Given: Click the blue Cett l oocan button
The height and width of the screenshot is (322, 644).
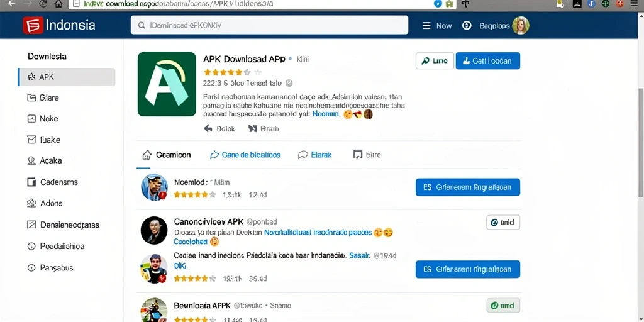Looking at the screenshot, I should (x=488, y=61).
